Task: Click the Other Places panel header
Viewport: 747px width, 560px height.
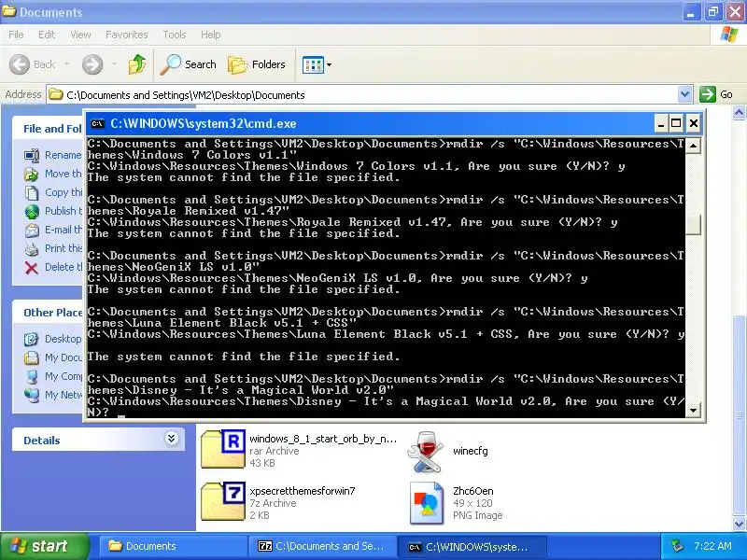Action: tap(53, 313)
